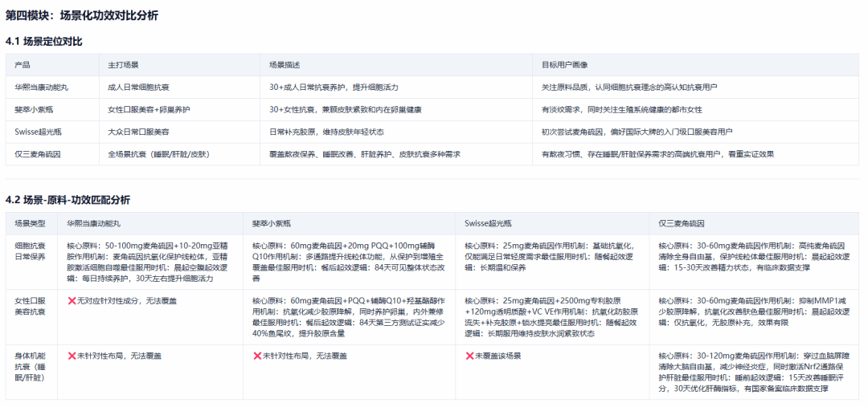The image size is (868, 407).
Task: Click the 产品 column header
Action: pos(23,65)
